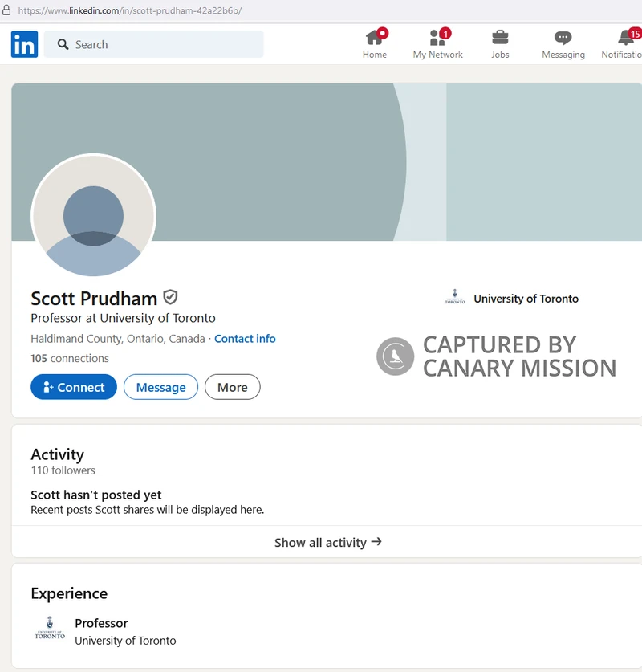Click the Experience section heading
Screen dimensions: 642x672
pos(69,593)
